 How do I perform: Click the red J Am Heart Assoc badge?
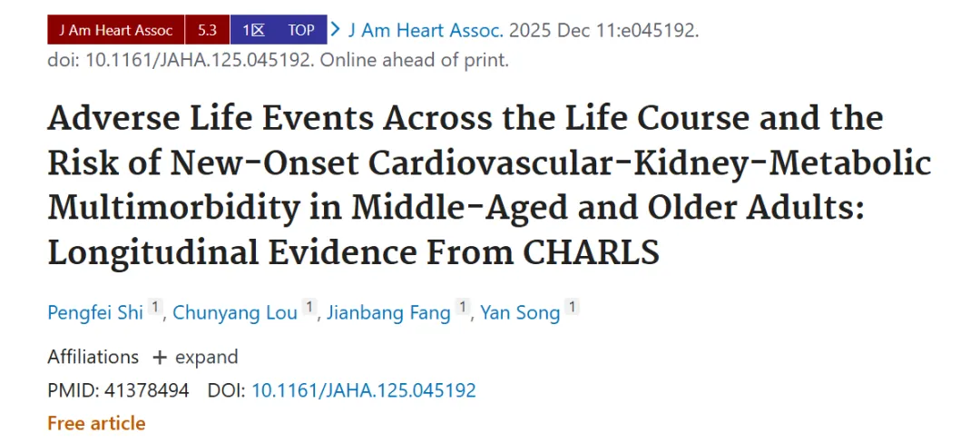point(115,30)
